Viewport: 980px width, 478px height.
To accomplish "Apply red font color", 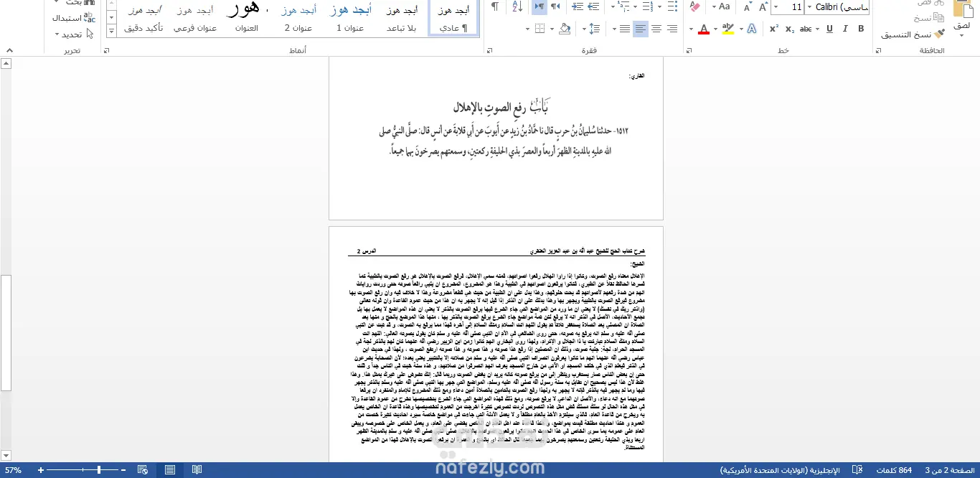I will tap(703, 29).
